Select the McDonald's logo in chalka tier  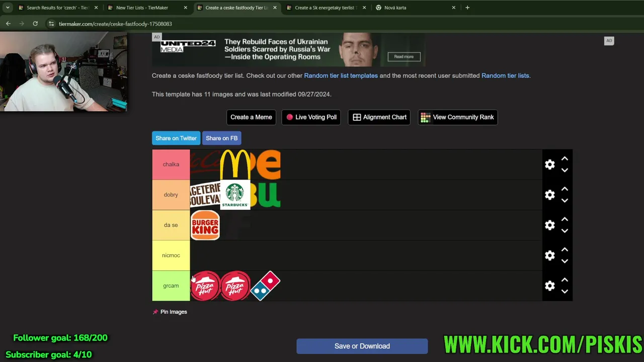pyautogui.click(x=235, y=164)
